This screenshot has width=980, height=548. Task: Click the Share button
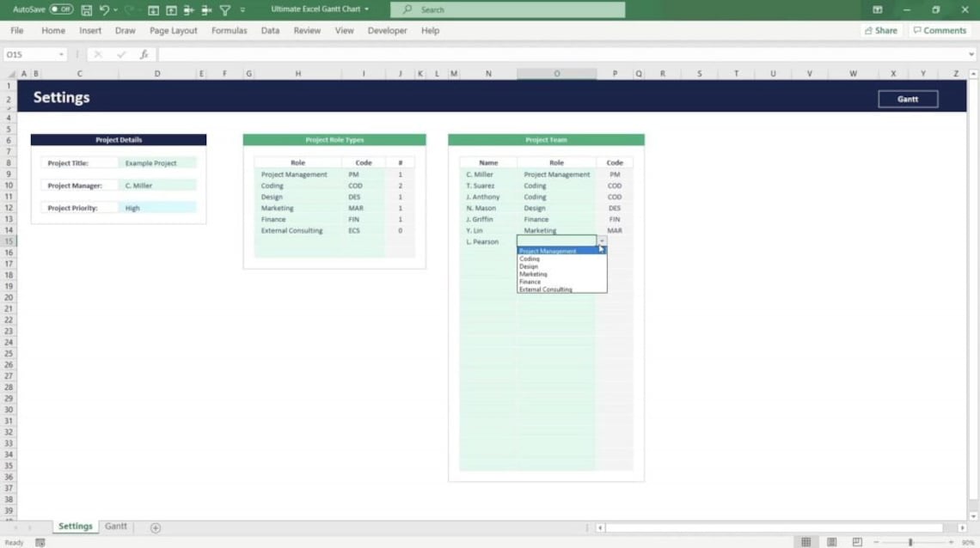pyautogui.click(x=880, y=30)
